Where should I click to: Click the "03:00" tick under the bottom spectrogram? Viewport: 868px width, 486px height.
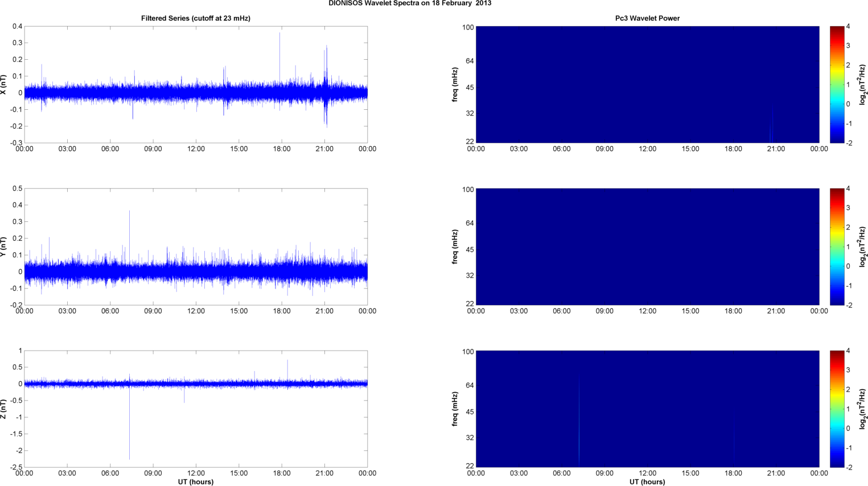[x=519, y=473]
